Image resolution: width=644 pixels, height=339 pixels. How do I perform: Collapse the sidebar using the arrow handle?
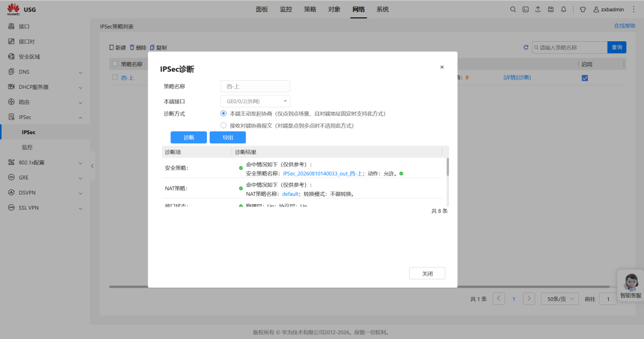[x=92, y=166]
